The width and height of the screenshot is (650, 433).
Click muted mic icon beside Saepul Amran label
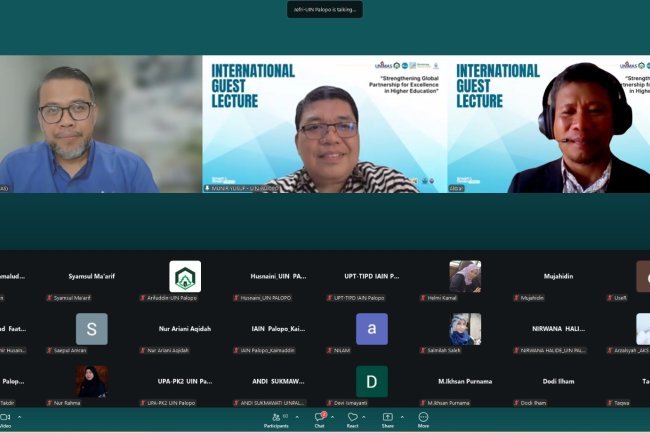(x=50, y=351)
